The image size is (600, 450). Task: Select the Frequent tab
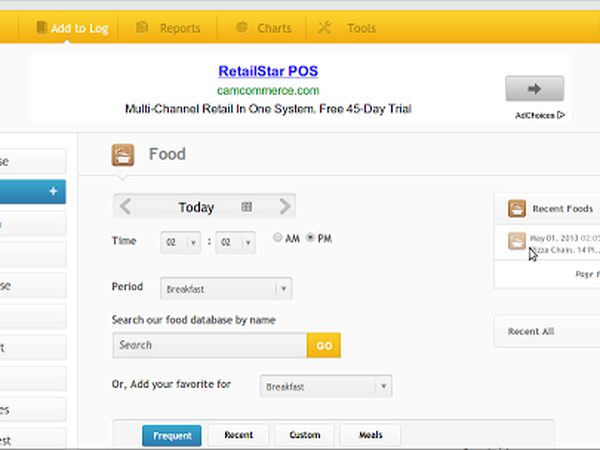[x=172, y=435]
